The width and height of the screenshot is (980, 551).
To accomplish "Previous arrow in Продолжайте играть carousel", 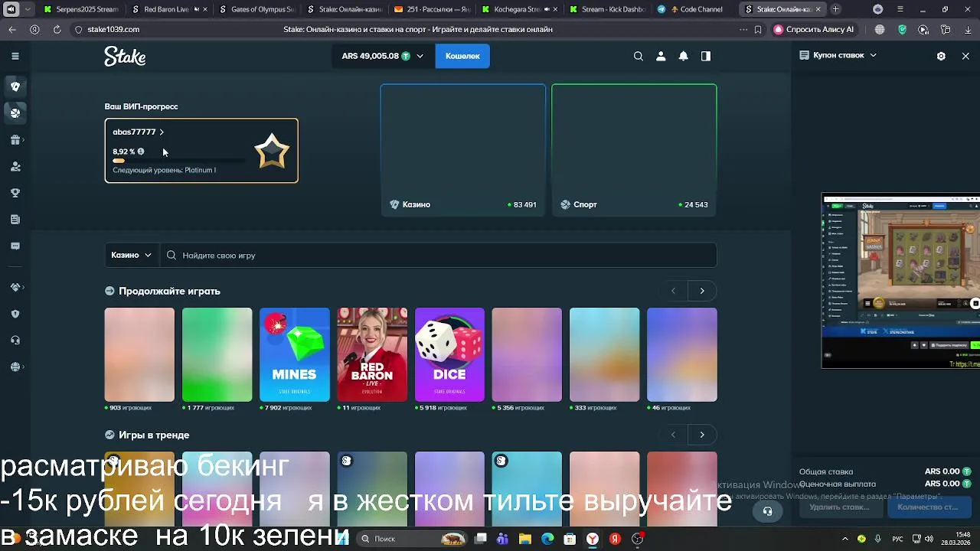I will tap(673, 291).
